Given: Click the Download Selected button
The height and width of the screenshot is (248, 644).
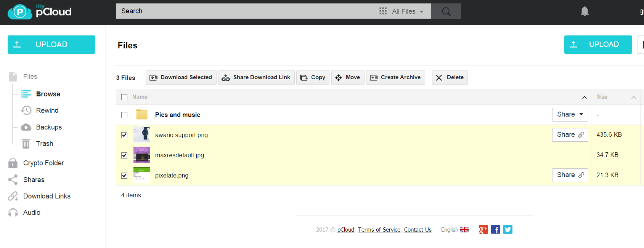Looking at the screenshot, I should (x=181, y=77).
